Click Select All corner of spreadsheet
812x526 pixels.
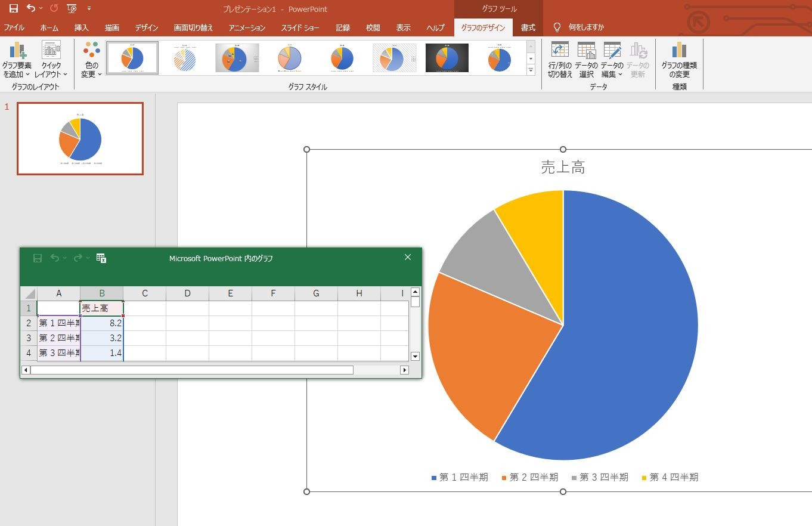click(x=29, y=293)
